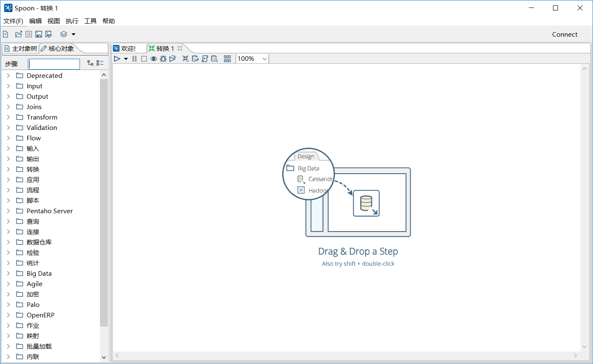Open the 编辑 menu
The width and height of the screenshot is (593, 364).
tap(35, 21)
